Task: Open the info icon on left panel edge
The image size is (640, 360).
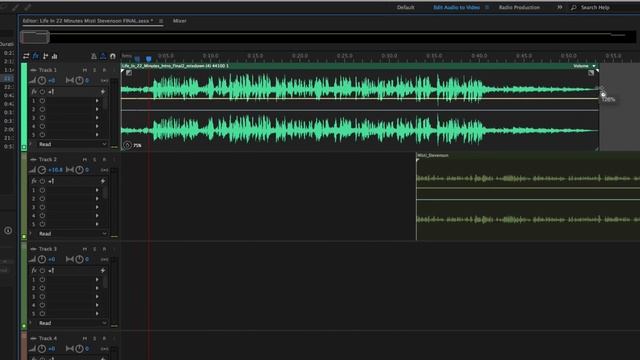Action: (x=8, y=231)
